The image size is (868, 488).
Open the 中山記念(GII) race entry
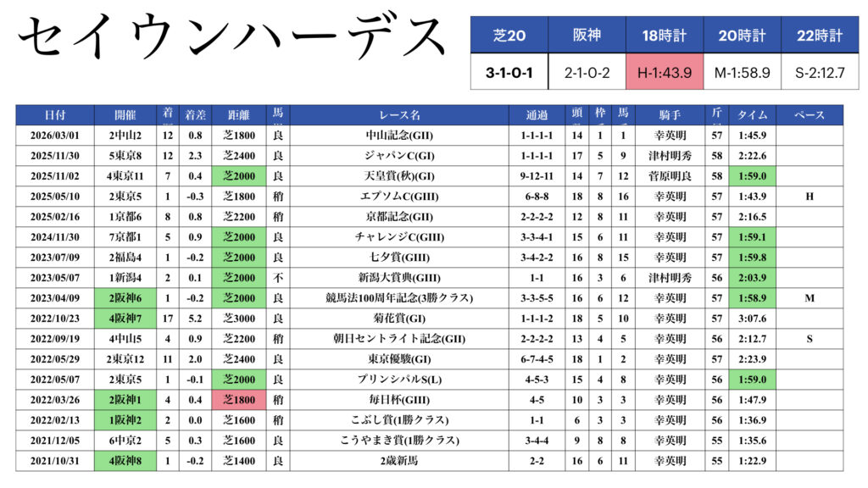[399, 136]
